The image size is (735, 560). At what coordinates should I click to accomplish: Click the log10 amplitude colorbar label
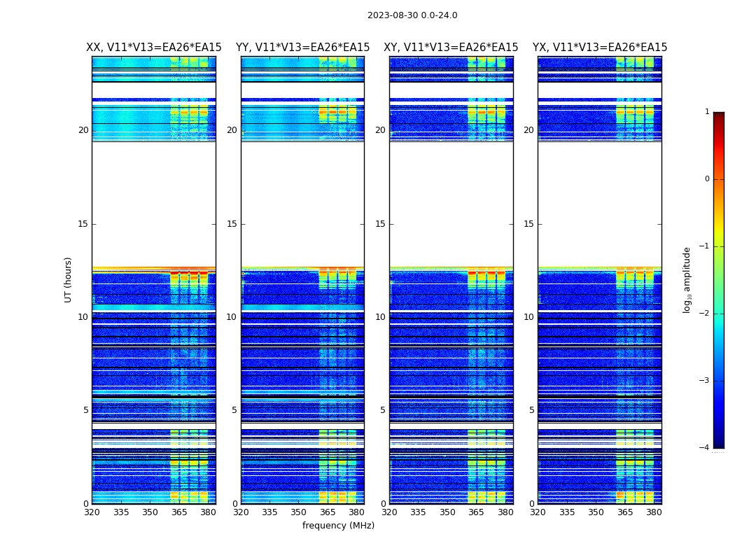tap(687, 280)
